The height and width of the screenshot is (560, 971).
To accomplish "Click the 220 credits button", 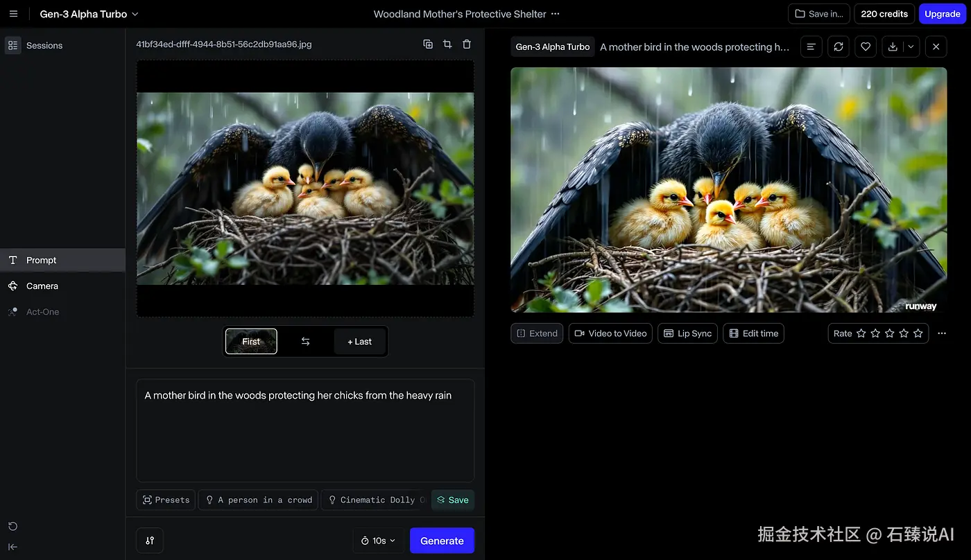I will 884,14.
